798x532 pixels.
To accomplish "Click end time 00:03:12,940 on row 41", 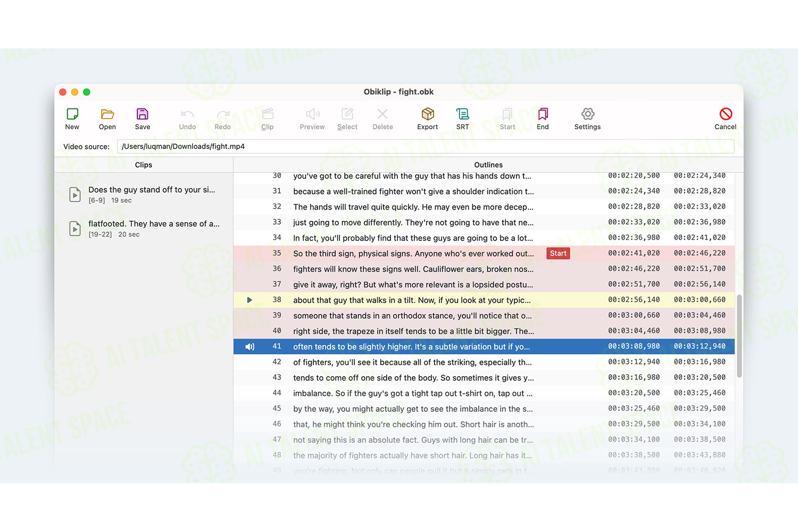I will [x=700, y=347].
